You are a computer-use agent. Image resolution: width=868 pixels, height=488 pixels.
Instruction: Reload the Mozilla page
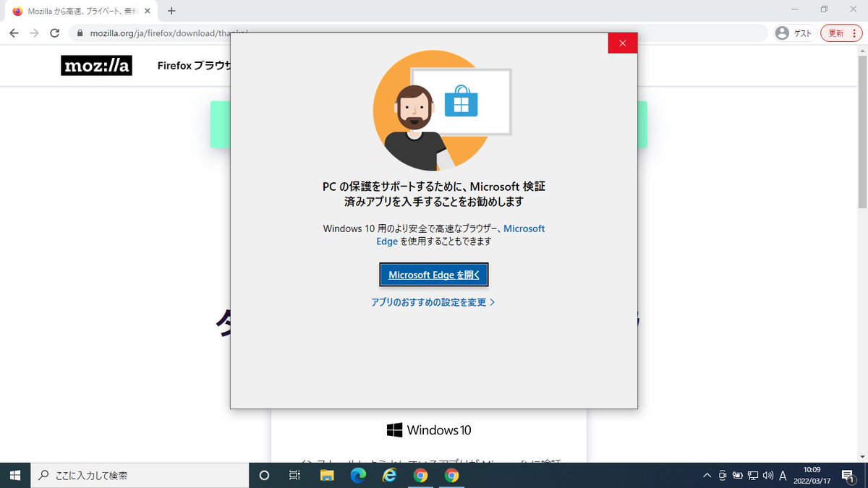54,33
